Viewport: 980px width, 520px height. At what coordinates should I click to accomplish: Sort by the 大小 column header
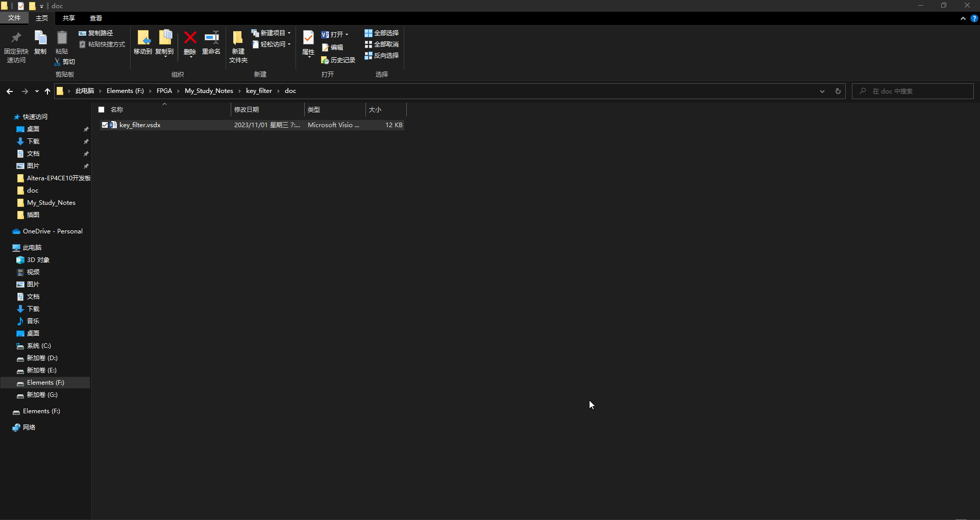point(375,110)
